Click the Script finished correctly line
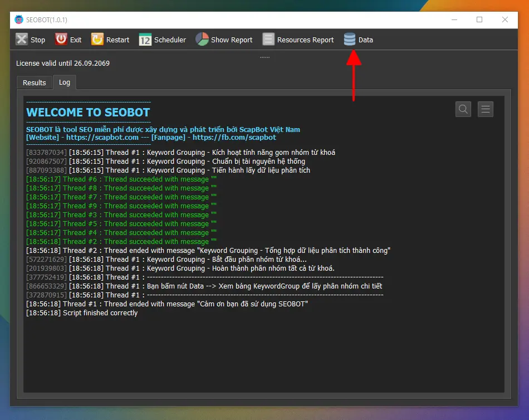The image size is (529, 420). click(x=82, y=313)
